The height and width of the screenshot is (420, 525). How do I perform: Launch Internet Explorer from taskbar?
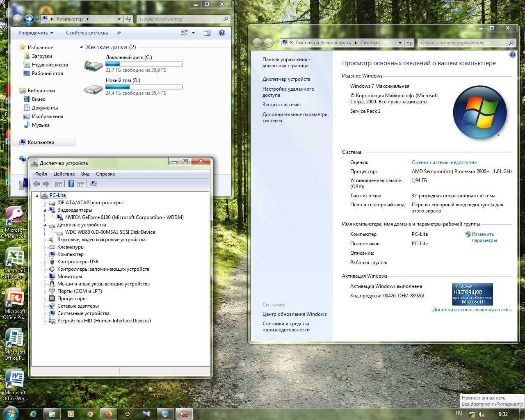[x=33, y=414]
